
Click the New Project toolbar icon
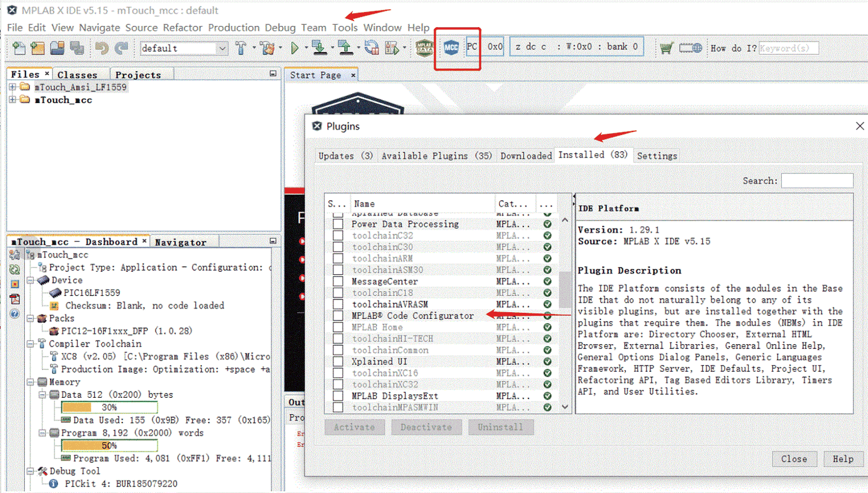pos(38,48)
